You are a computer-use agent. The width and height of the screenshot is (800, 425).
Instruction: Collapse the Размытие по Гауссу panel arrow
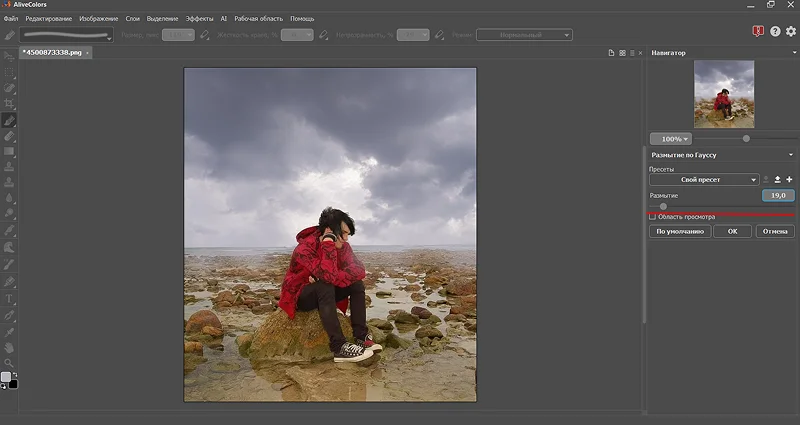coord(791,155)
